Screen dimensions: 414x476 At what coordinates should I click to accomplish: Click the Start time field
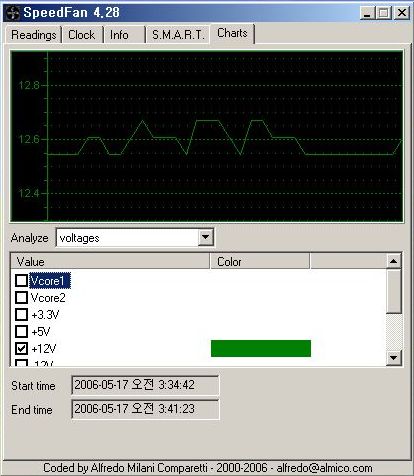145,385
